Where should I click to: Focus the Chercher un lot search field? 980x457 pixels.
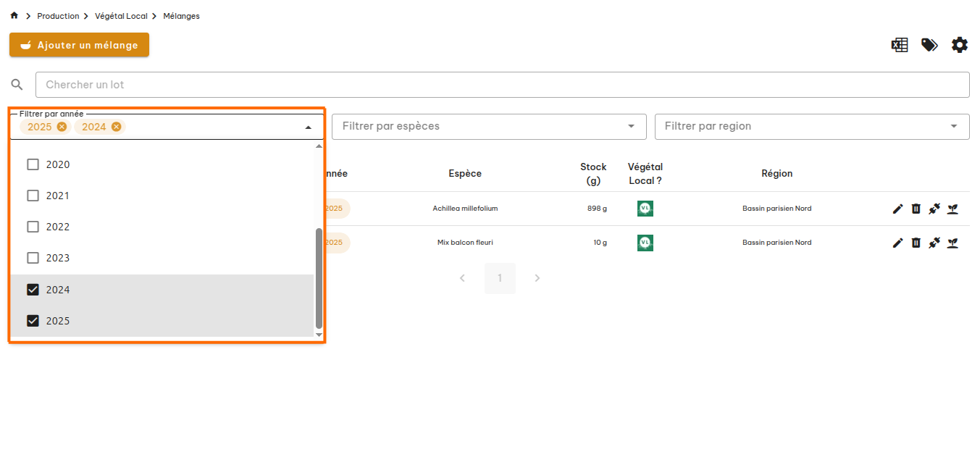[502, 85]
